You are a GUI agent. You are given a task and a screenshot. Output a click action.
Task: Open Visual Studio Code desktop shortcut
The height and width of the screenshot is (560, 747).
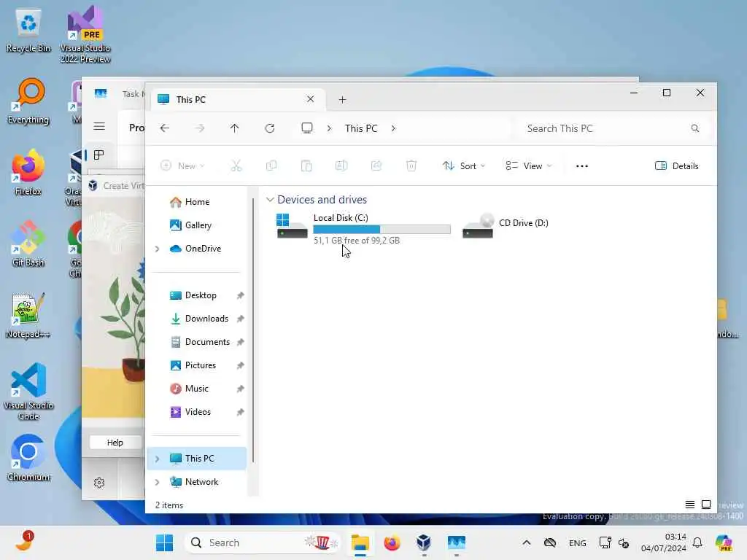coord(28,392)
